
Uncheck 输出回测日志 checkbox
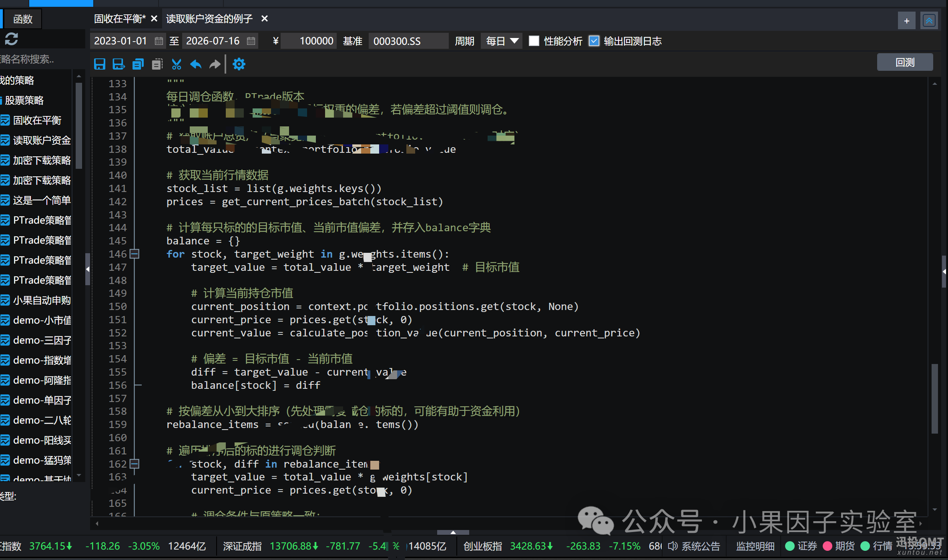594,41
